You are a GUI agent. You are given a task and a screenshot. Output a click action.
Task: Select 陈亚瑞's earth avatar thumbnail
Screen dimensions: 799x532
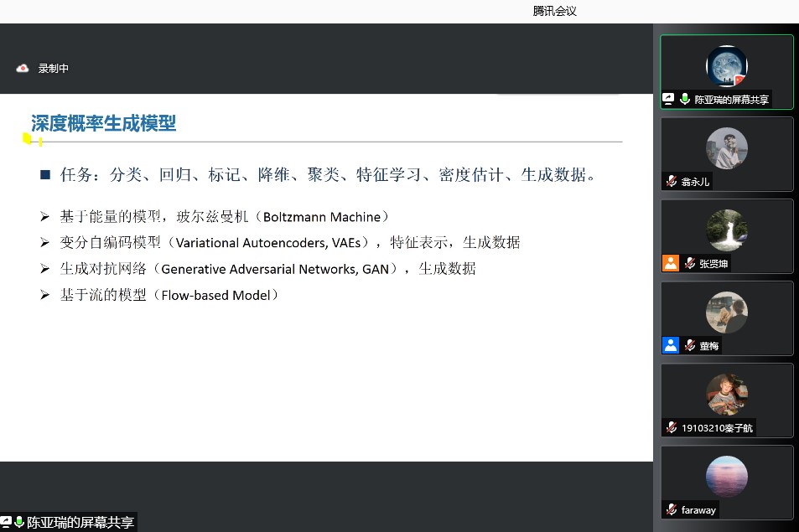click(726, 67)
